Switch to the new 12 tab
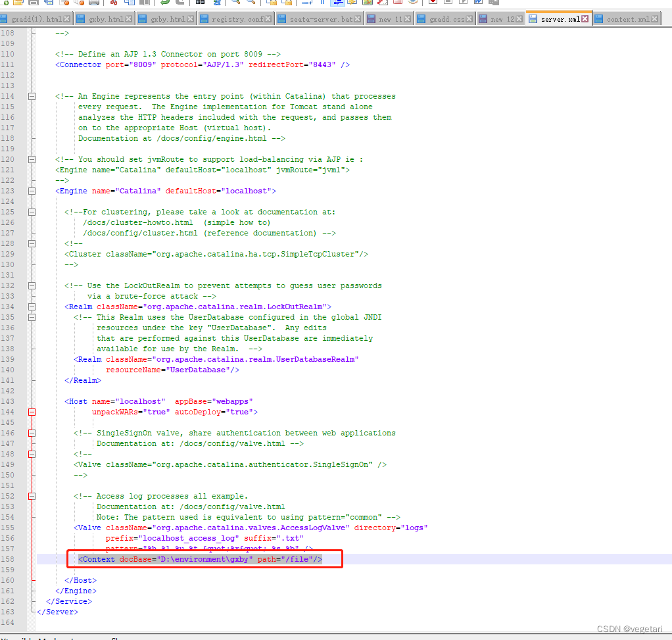 click(x=501, y=19)
